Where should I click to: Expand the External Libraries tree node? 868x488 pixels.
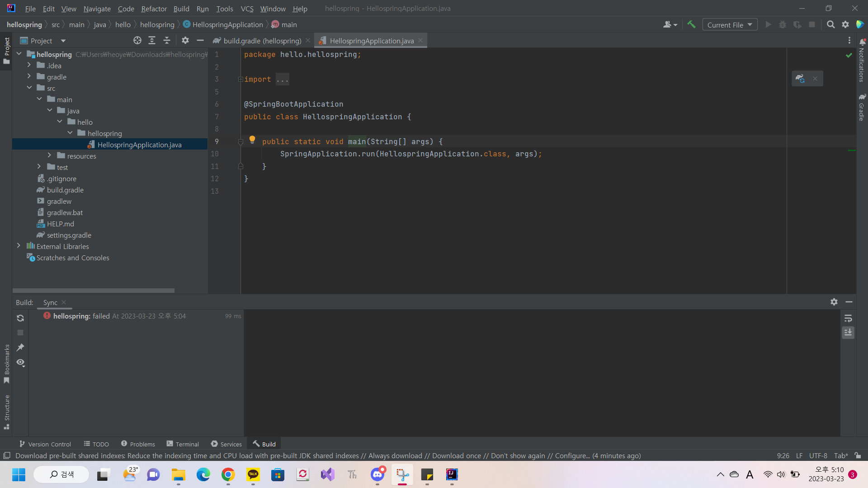tap(19, 246)
